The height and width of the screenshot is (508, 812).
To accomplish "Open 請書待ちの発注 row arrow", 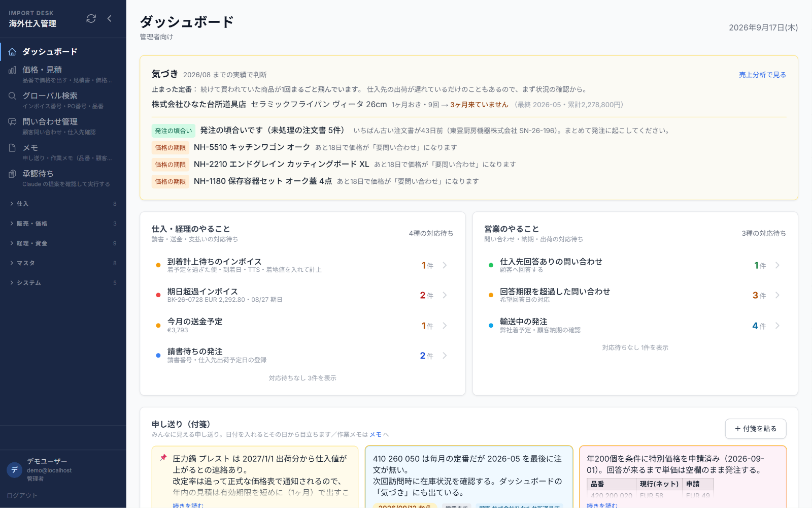I will click(445, 356).
